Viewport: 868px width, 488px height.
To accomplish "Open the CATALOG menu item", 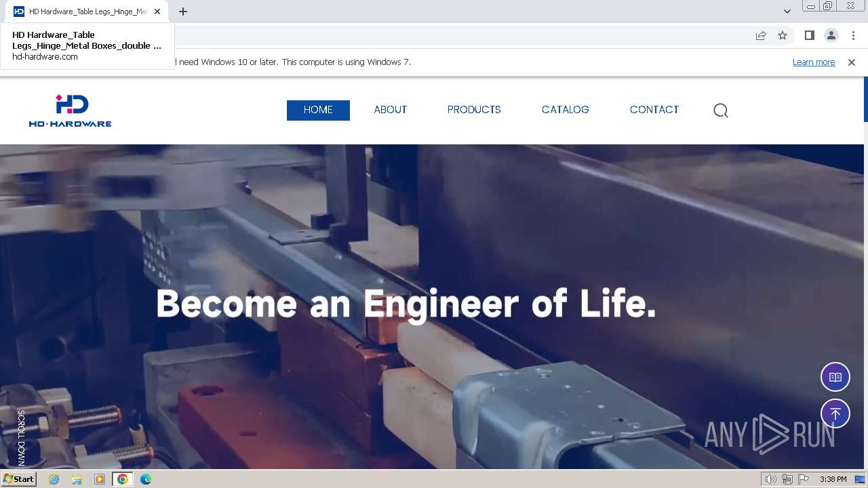I will point(565,110).
